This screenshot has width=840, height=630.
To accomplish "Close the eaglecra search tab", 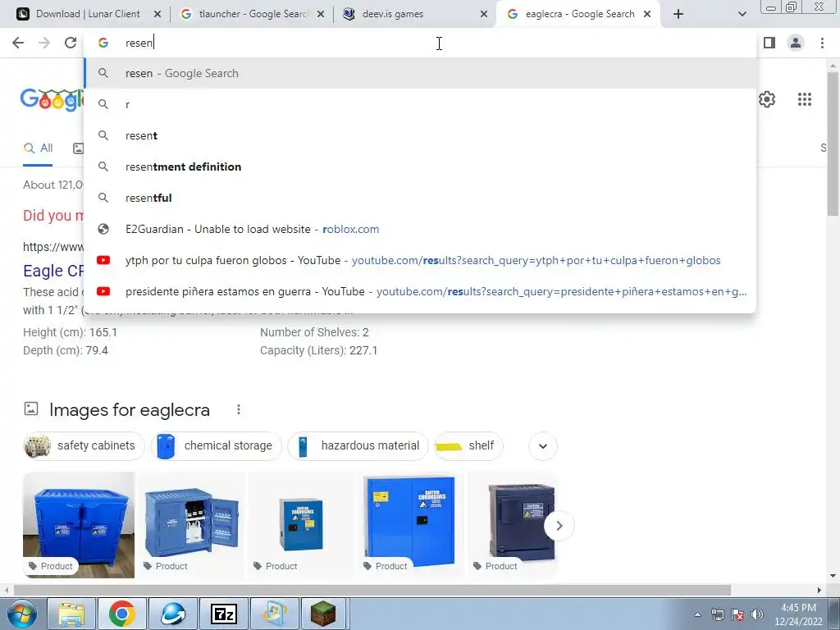I will (647, 14).
